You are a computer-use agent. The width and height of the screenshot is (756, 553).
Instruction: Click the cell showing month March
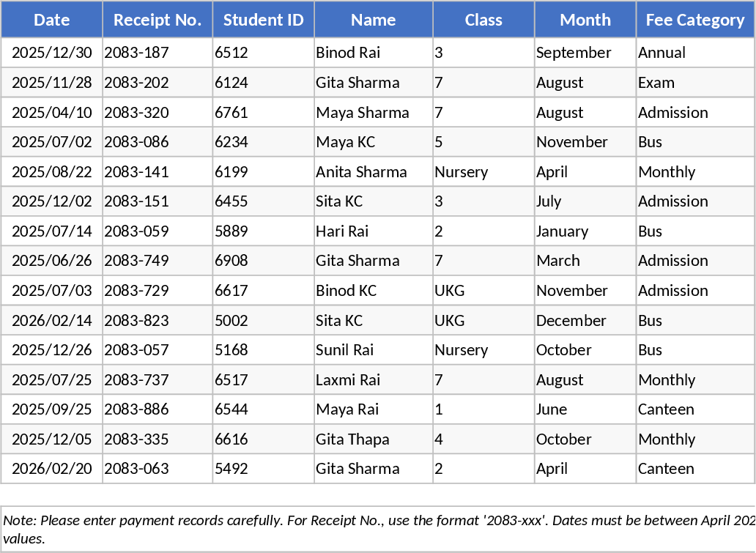[585, 261]
